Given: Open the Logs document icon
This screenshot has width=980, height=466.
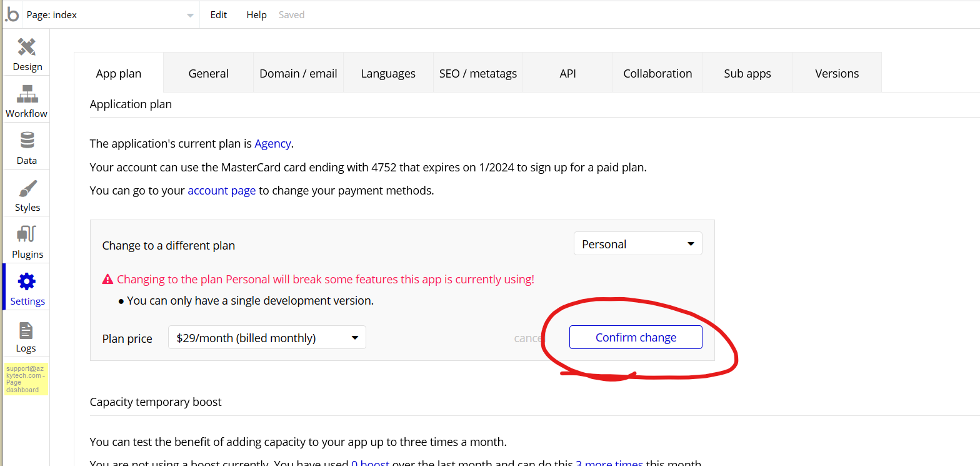Looking at the screenshot, I should click(26, 330).
